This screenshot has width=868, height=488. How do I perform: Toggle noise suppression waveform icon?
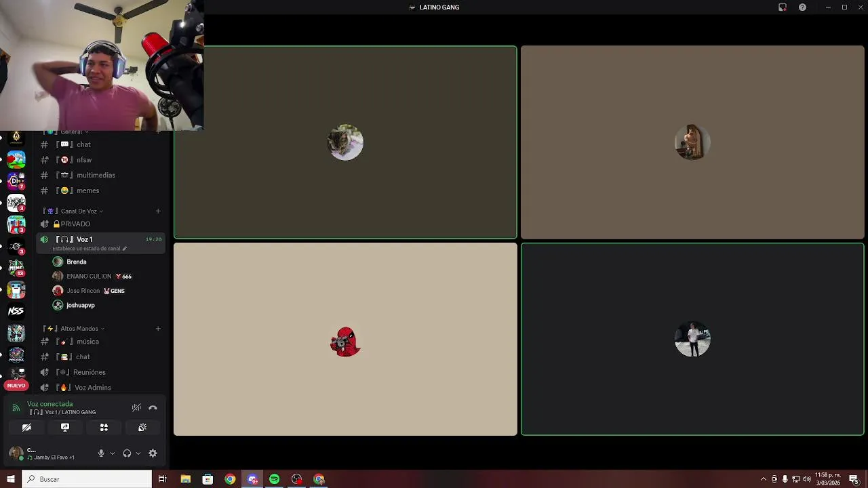pyautogui.click(x=136, y=407)
